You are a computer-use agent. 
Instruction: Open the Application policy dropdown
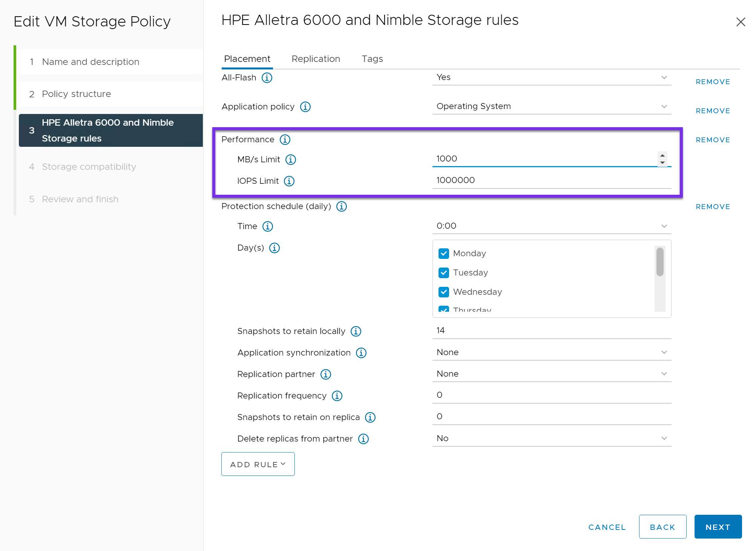point(551,106)
